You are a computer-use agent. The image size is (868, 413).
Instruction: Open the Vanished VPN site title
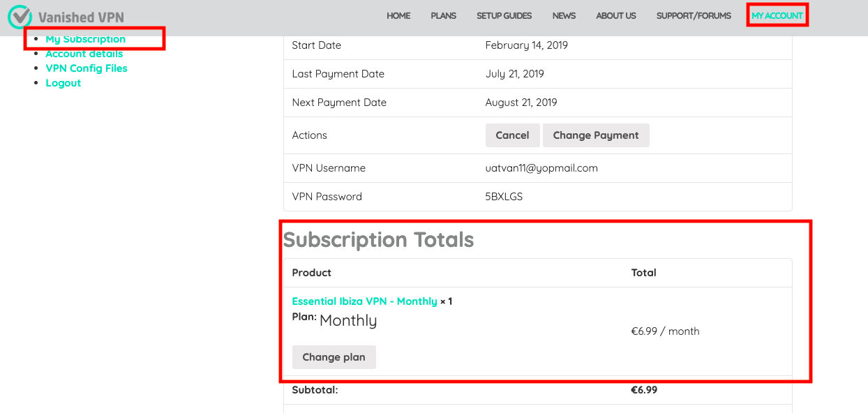click(x=81, y=17)
